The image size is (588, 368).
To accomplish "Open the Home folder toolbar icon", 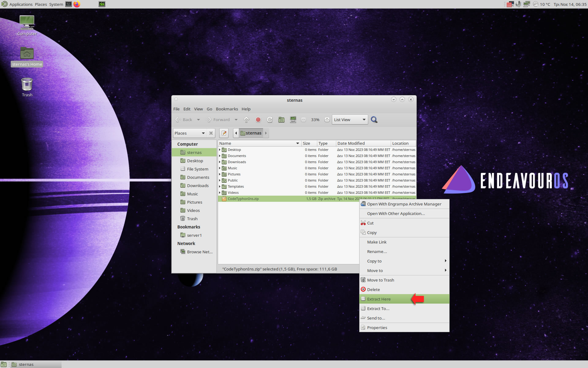I will (281, 120).
